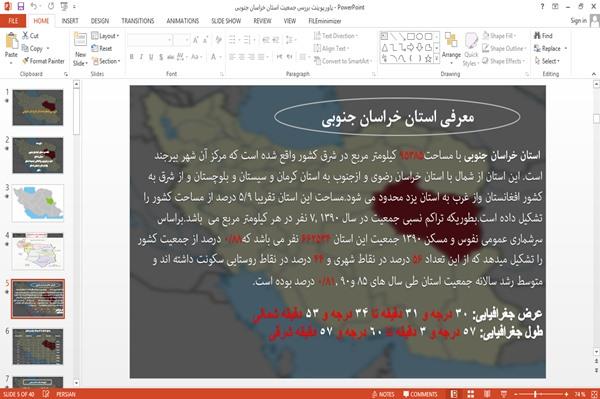Toggle Comments pane in status bar

420,394
